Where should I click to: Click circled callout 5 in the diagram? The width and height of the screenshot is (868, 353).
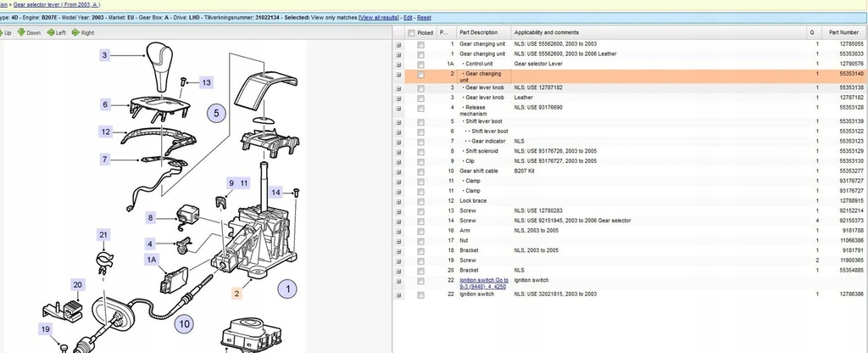click(x=216, y=113)
